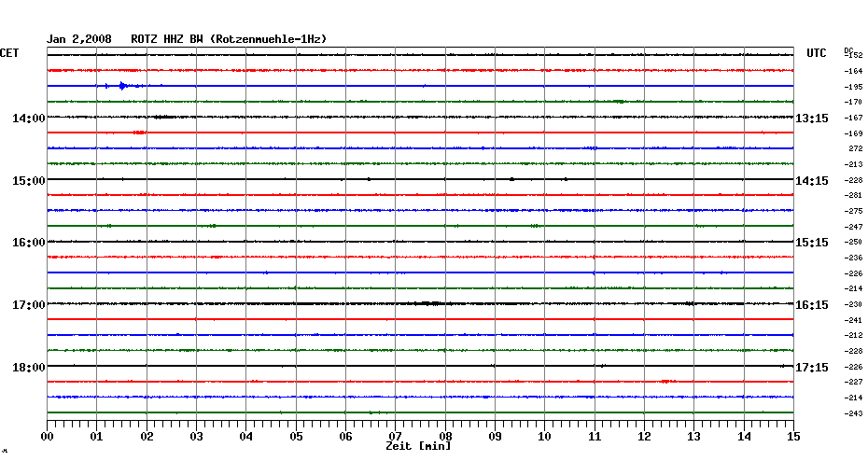Select minute tick label 15 on time axis
The width and height of the screenshot is (868, 461).
tap(793, 437)
